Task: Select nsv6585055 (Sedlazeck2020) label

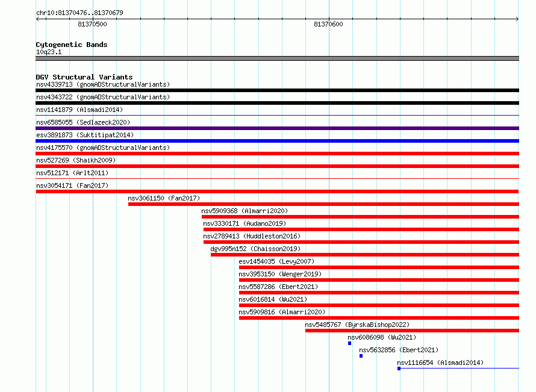Action: [83, 122]
